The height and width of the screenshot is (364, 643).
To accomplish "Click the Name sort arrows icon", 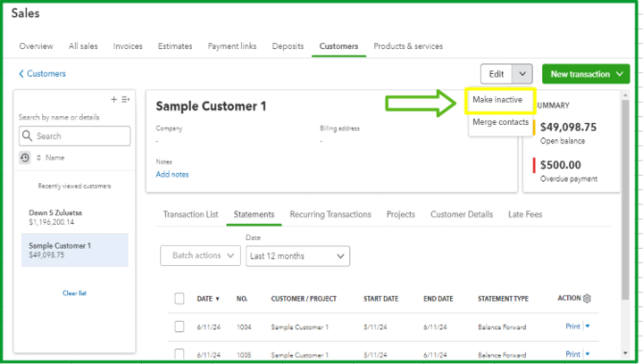I will (x=39, y=157).
